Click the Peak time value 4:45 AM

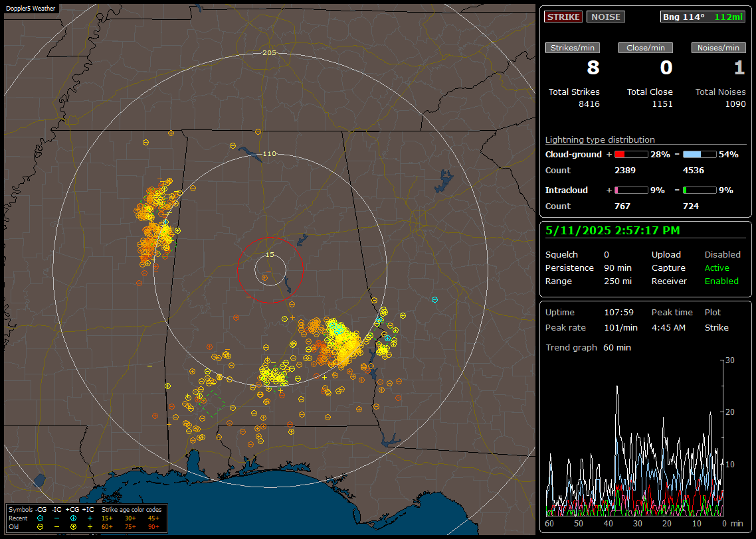pyautogui.click(x=668, y=328)
